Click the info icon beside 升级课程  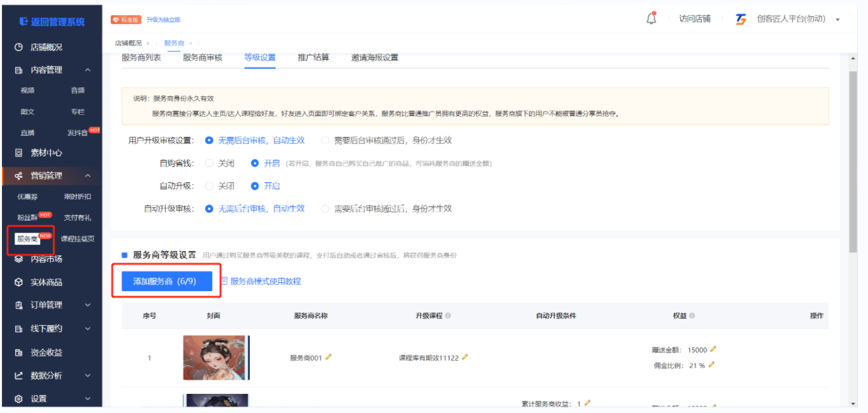pos(448,315)
